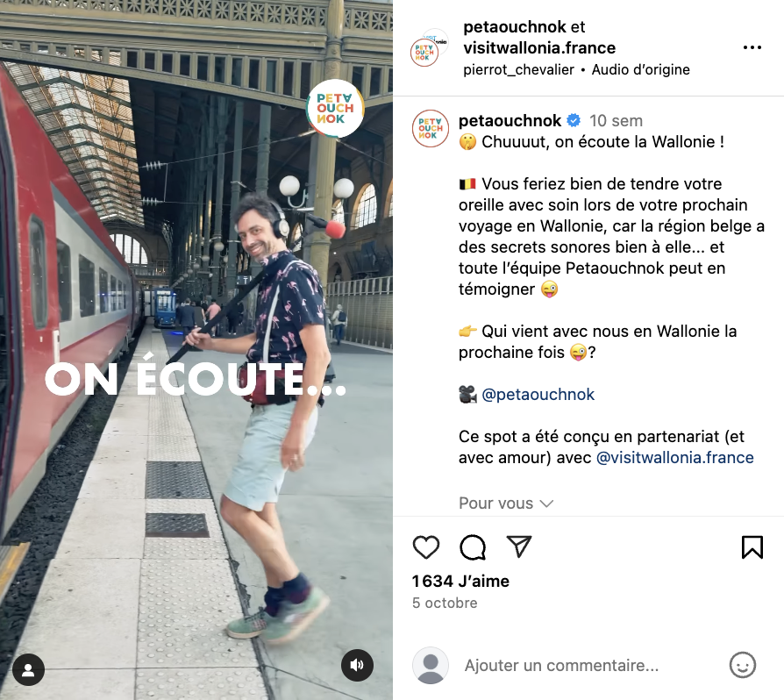This screenshot has width=784, height=700.
Task: Add a comment in the text field
Action: tap(561, 666)
